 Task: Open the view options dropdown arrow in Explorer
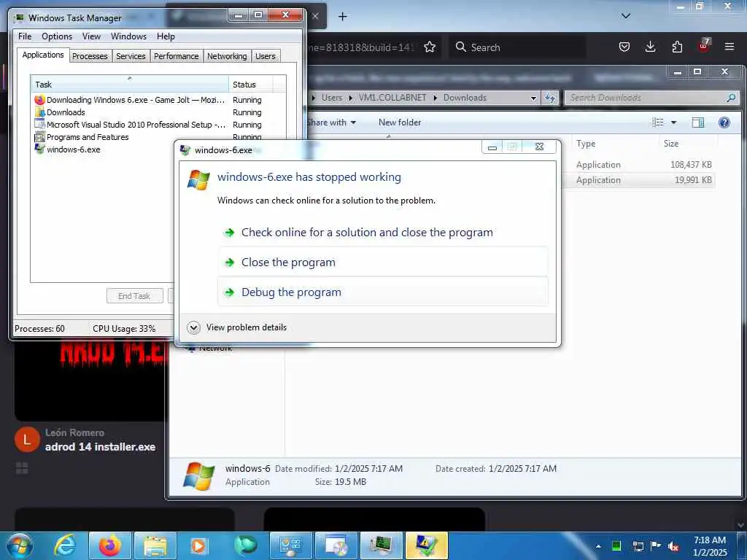pyautogui.click(x=673, y=122)
